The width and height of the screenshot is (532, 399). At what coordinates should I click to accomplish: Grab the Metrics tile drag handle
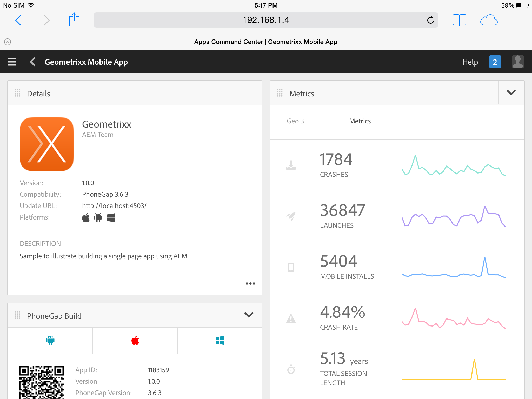[280, 93]
